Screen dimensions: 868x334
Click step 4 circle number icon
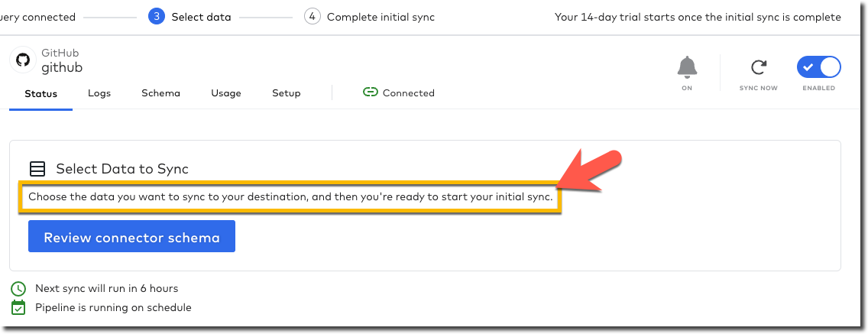tap(312, 17)
